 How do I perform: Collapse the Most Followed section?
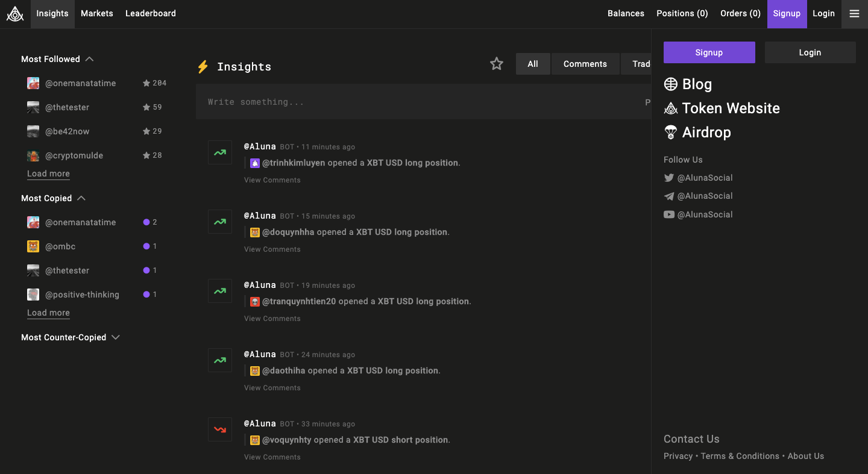pos(57,59)
